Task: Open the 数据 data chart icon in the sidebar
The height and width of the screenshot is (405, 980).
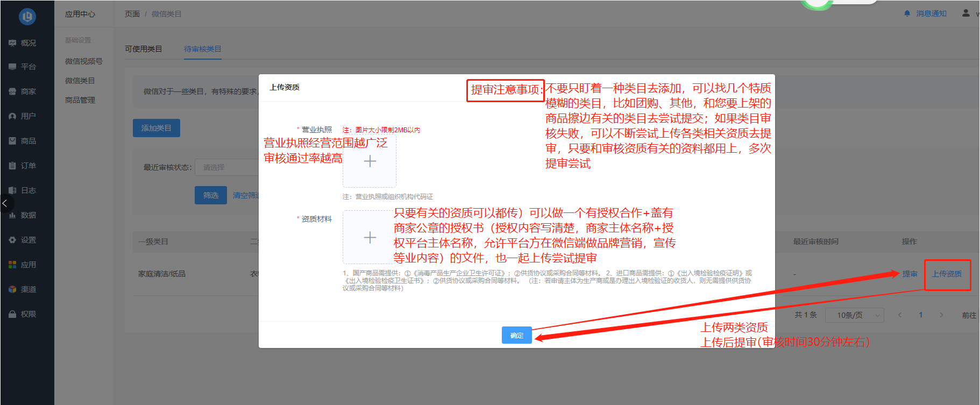Action: tap(12, 215)
